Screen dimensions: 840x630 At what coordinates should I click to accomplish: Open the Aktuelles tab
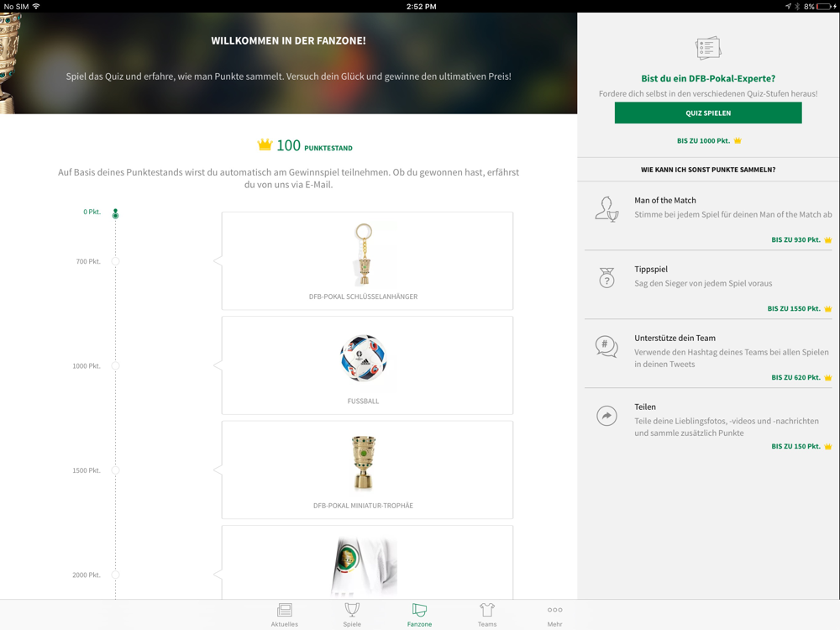[285, 615]
